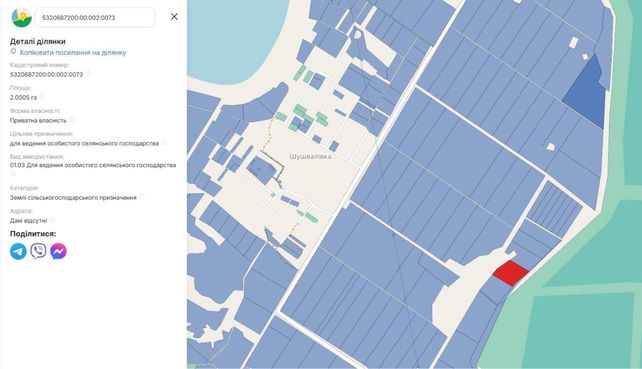Select the red highlighted parcel on map
The image size is (642, 369).
tap(511, 273)
